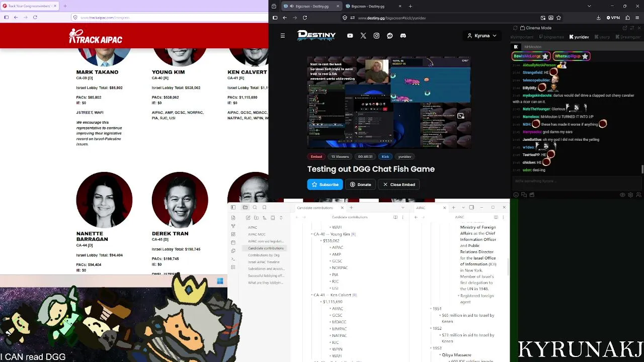Toggle the notes app left sidebar

coord(233,208)
